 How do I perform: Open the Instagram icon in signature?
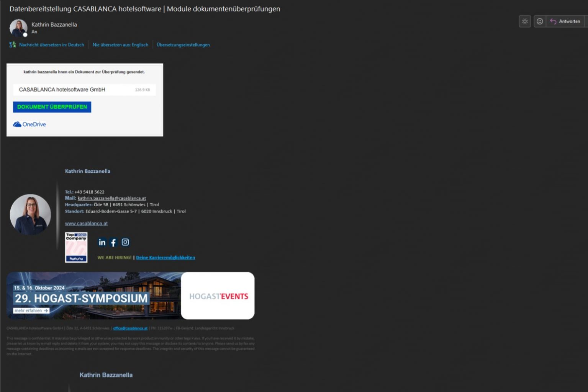point(125,242)
